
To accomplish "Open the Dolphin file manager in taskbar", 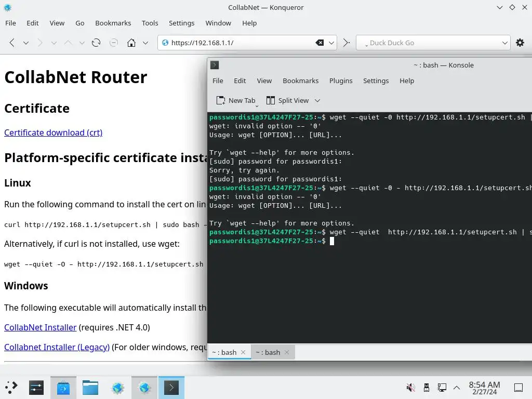I will tap(90, 388).
